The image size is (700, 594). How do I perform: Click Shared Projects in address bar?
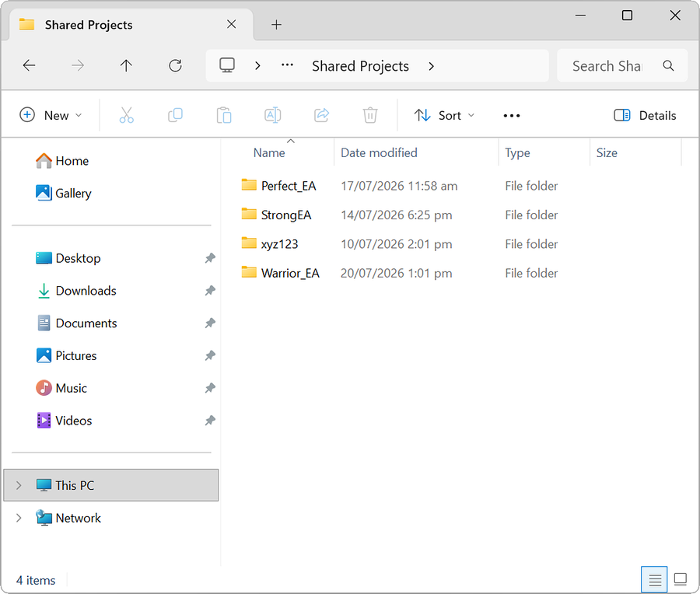coord(360,66)
